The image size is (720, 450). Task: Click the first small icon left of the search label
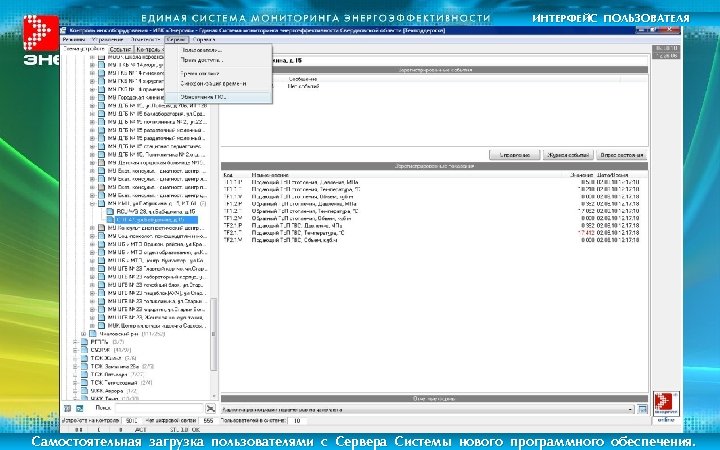(x=68, y=408)
